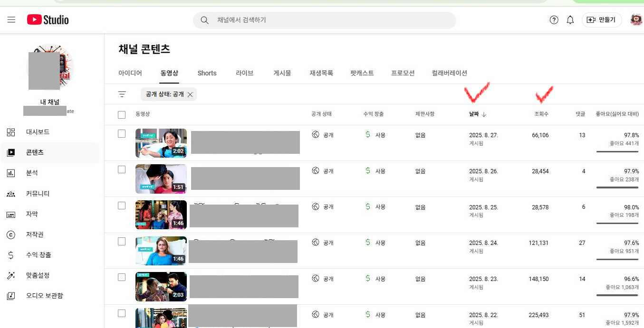Open 분석 (Analytics) in the sidebar

tap(32, 173)
